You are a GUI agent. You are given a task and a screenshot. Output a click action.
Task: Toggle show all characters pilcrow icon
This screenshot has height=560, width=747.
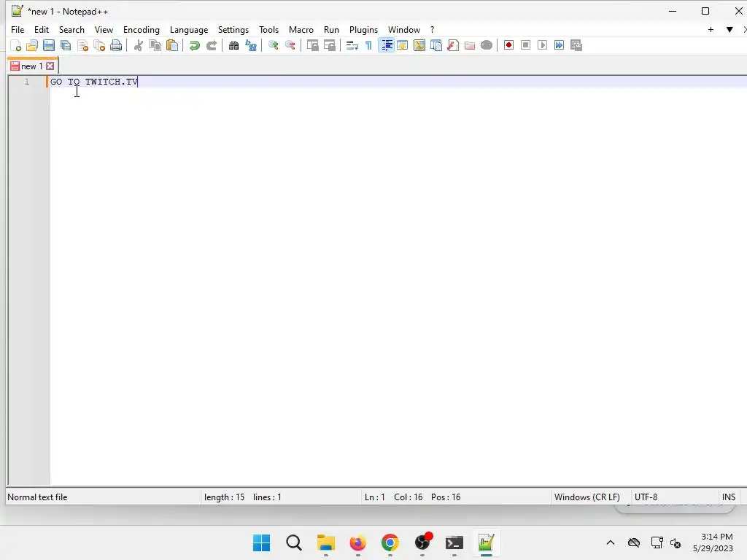[x=368, y=45]
